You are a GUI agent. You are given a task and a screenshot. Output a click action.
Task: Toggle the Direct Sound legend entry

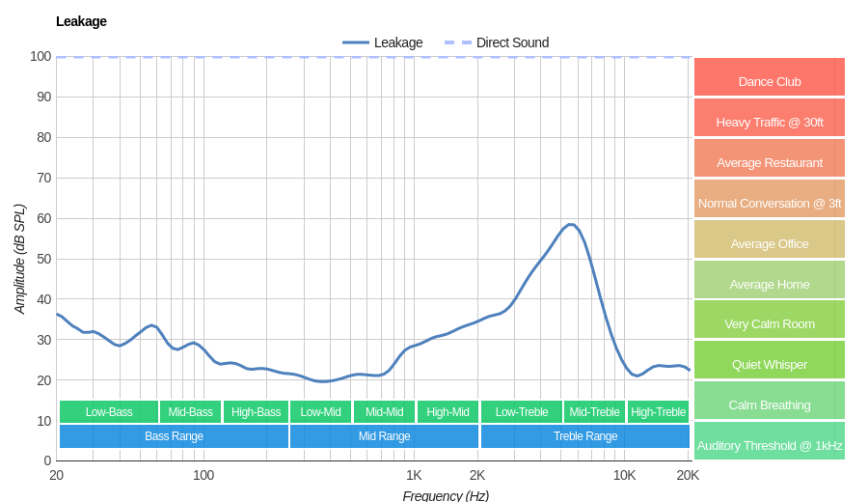(x=497, y=42)
